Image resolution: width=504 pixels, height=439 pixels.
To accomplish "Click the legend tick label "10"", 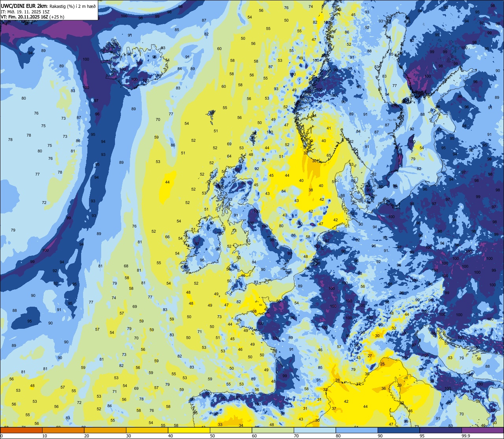I will [x=44, y=436].
